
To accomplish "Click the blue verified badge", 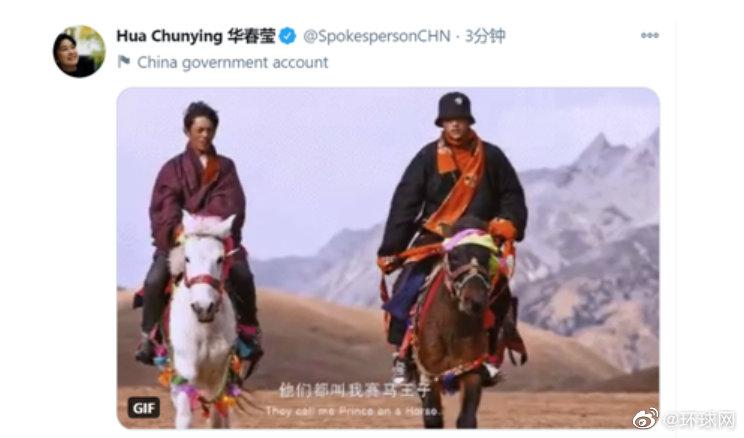I will pos(288,36).
